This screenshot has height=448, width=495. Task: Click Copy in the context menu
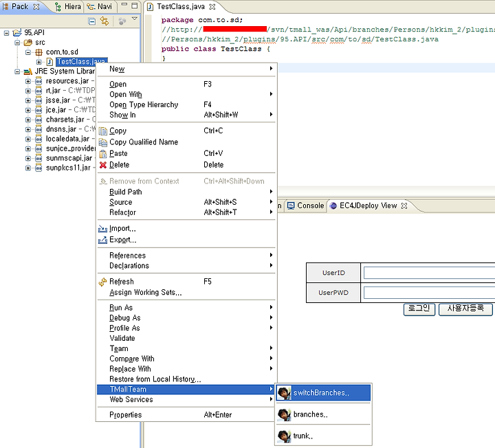tap(186, 131)
